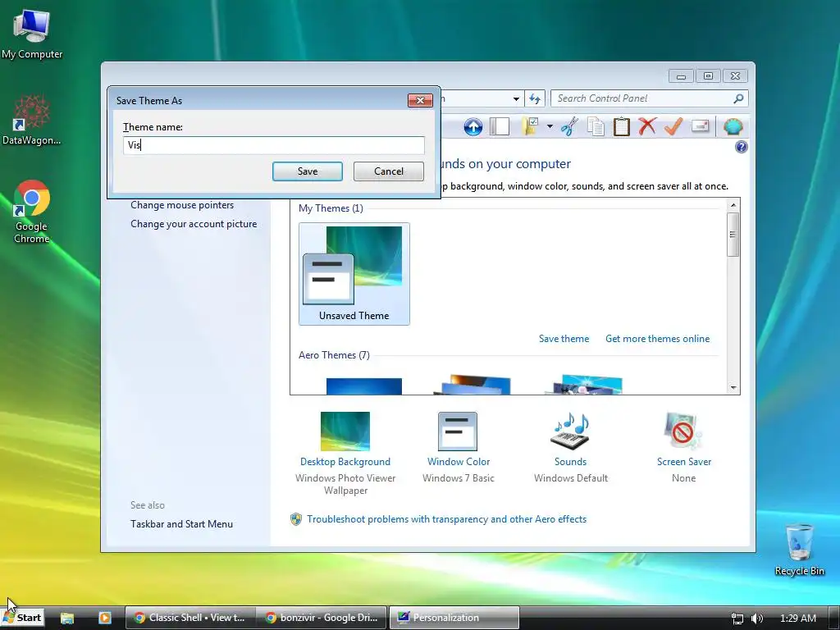Select the second Aero theme thumbnail
This screenshot has height=630, width=840.
point(473,385)
